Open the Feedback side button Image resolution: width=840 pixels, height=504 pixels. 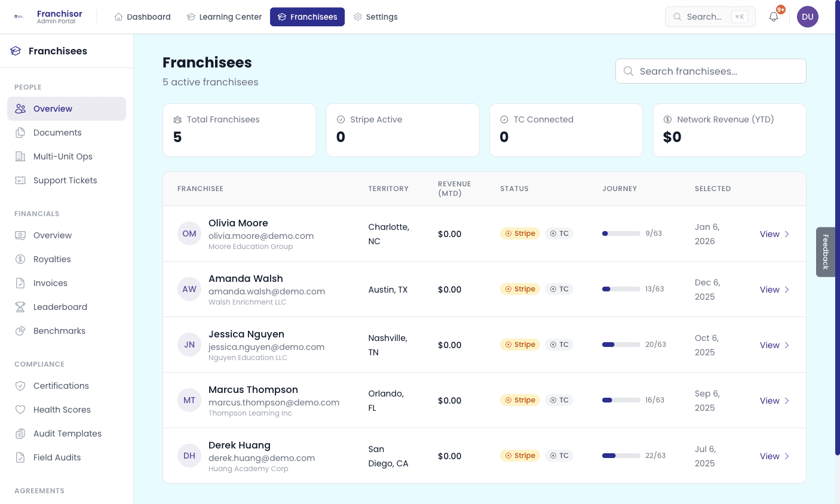826,251
